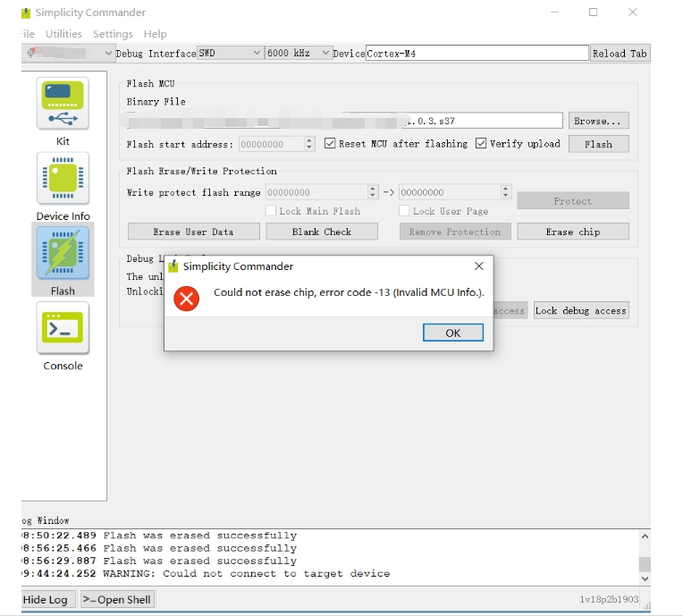The image size is (683, 616).
Task: Click the binary file path field
Action: [344, 121]
